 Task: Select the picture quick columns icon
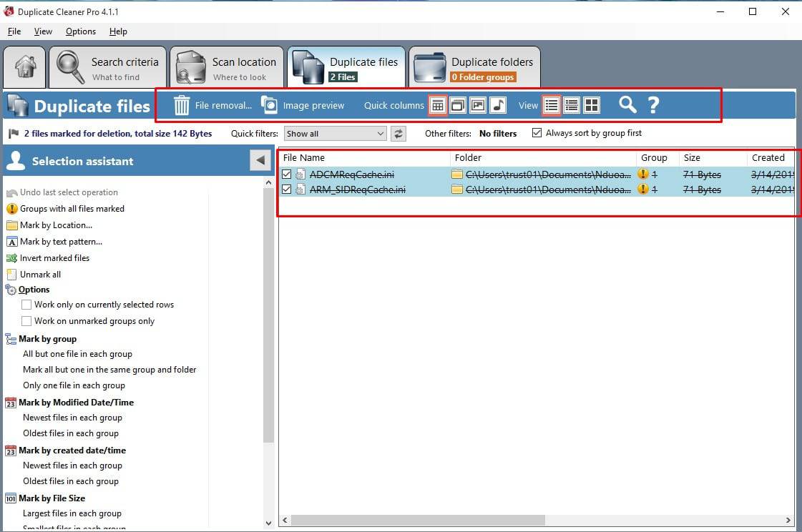(478, 105)
